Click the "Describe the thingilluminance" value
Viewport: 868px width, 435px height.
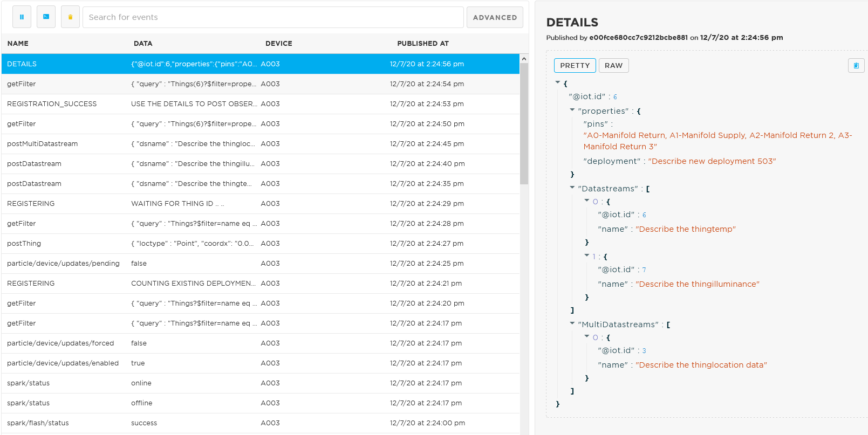tap(698, 284)
